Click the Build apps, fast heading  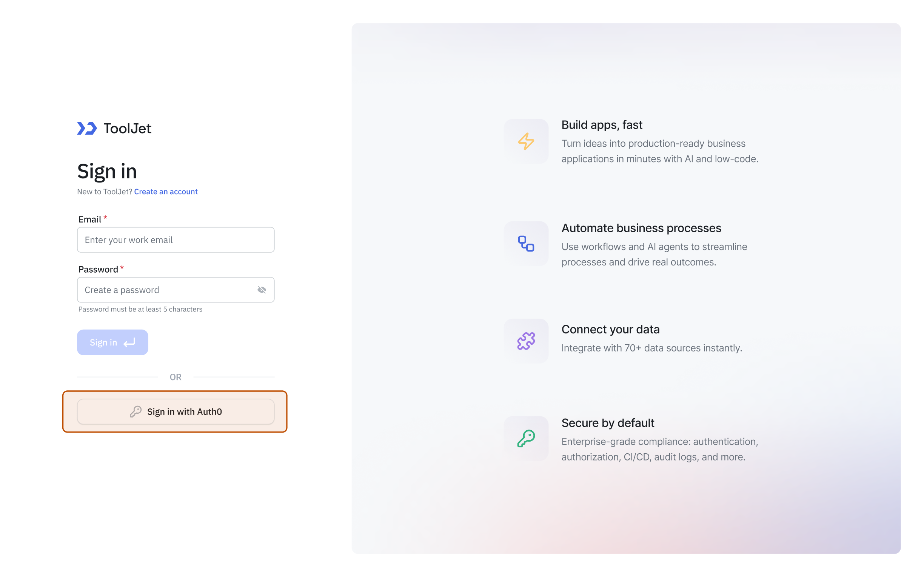pyautogui.click(x=602, y=125)
